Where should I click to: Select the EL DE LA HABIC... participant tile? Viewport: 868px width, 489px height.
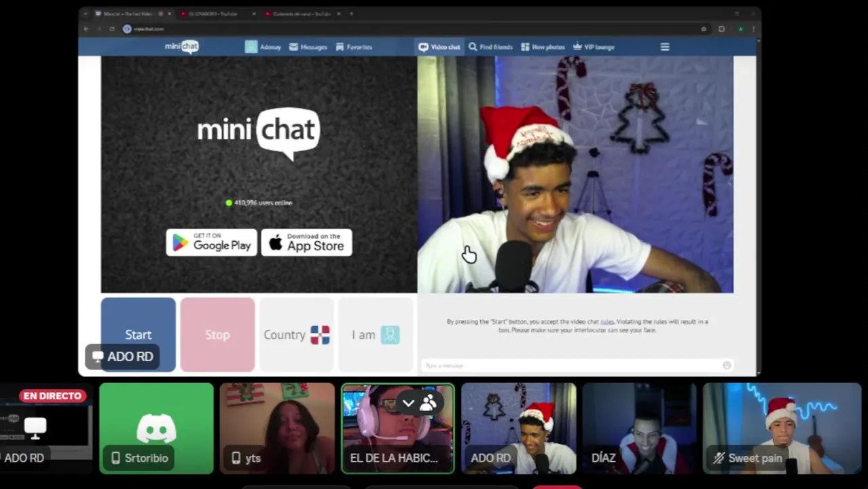point(398,429)
